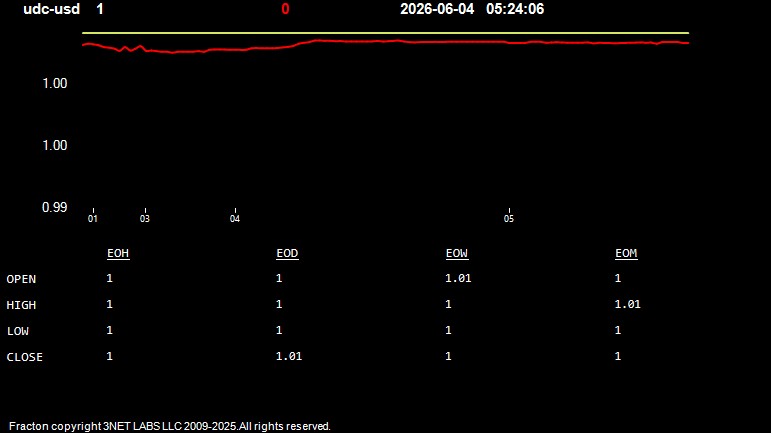Click the EOW column header
The image size is (771, 433).
[x=457, y=253]
